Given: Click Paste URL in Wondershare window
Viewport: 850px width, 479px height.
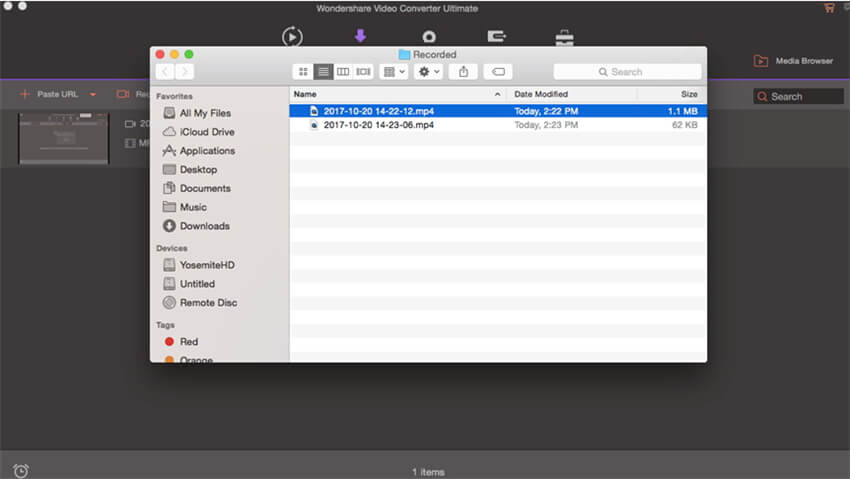Looking at the screenshot, I should pos(49,94).
